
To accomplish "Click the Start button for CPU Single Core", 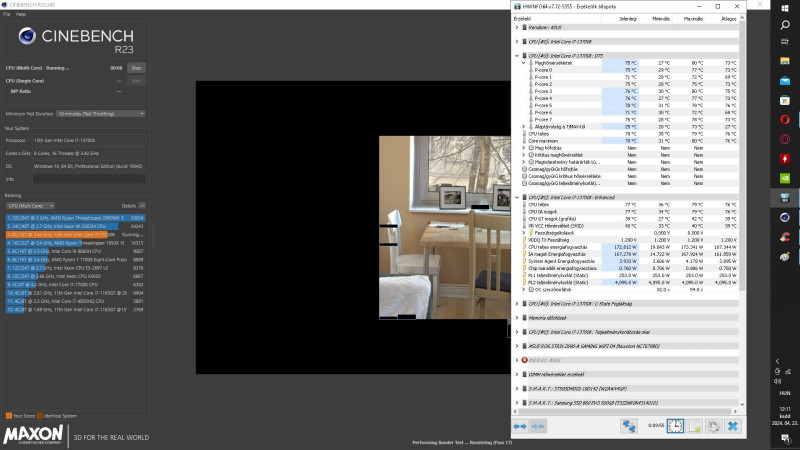I will [136, 81].
